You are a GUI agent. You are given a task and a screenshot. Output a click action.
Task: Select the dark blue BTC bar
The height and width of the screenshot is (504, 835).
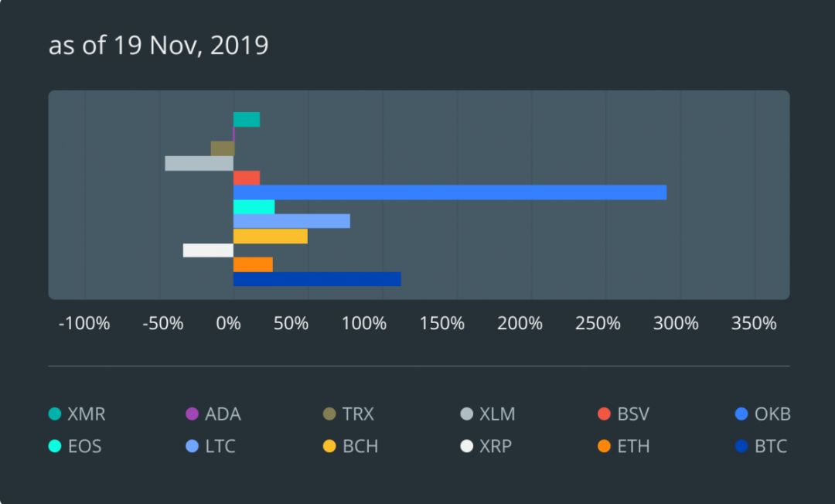[317, 279]
